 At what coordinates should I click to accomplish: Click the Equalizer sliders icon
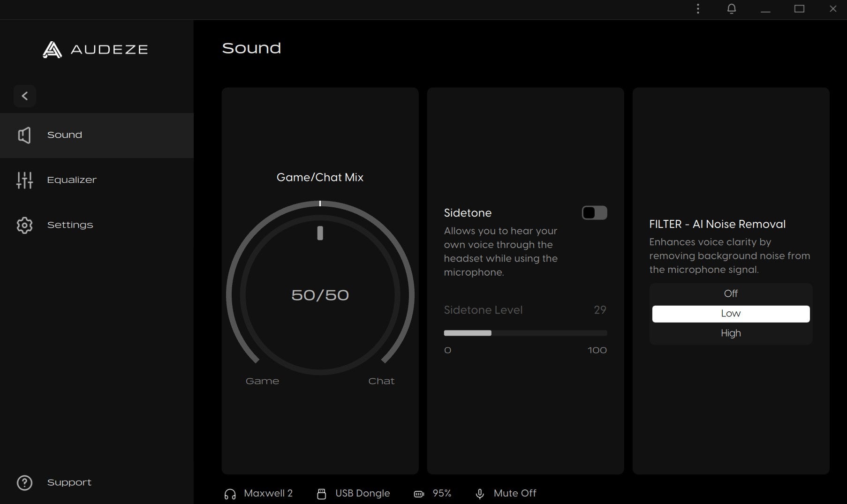pyautogui.click(x=24, y=180)
